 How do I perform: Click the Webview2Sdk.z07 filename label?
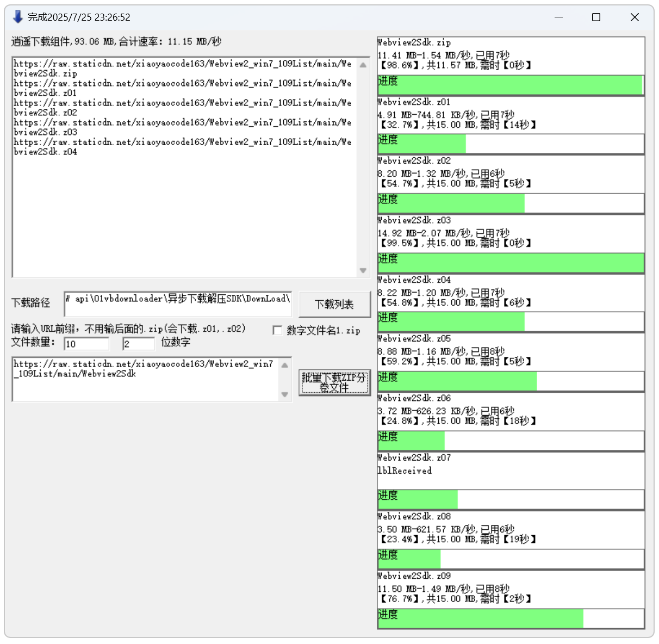tap(414, 457)
